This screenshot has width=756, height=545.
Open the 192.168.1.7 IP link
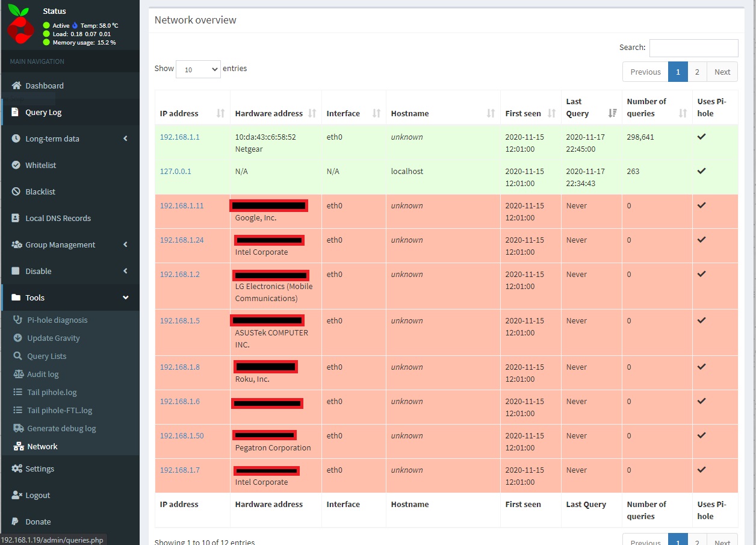coord(179,470)
